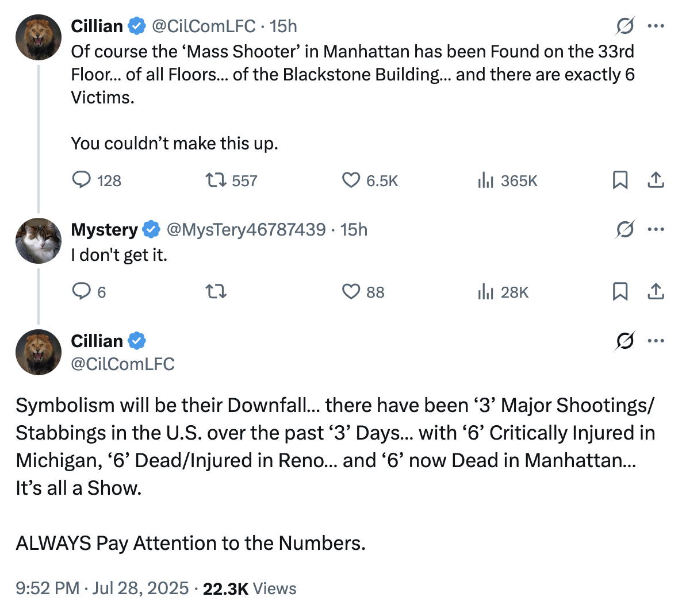Screen dimensions: 682x616
Task: Click the verified badge next to Cillian
Action: [x=136, y=25]
